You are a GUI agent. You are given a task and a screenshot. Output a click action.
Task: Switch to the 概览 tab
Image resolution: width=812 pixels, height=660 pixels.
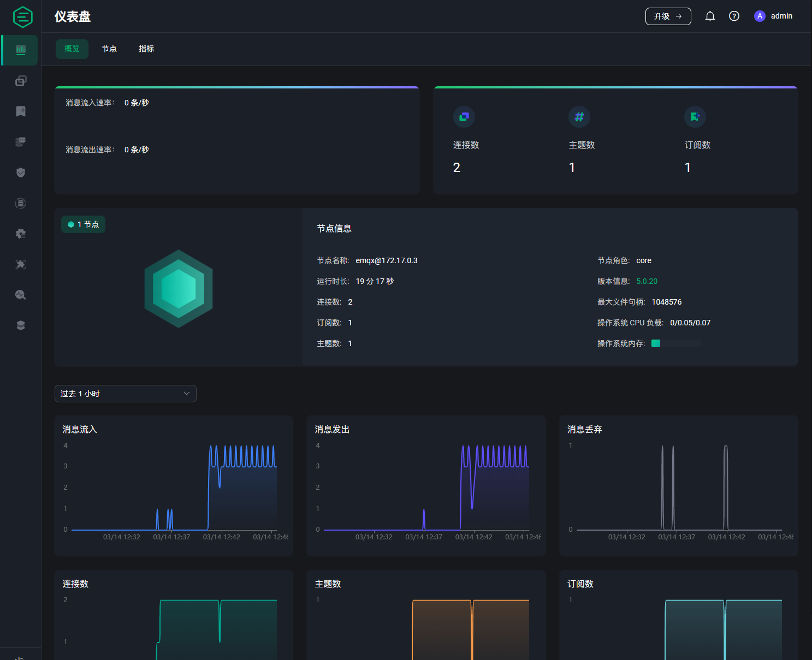72,49
